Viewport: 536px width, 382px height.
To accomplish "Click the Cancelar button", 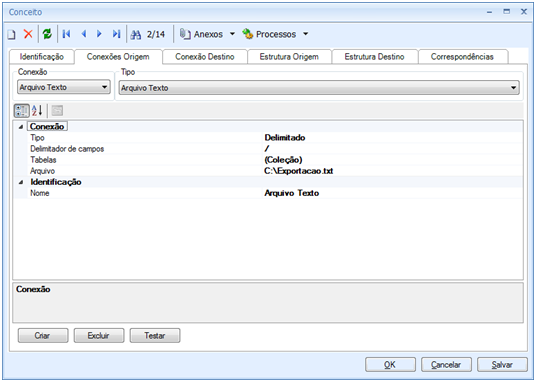I will pyautogui.click(x=446, y=365).
